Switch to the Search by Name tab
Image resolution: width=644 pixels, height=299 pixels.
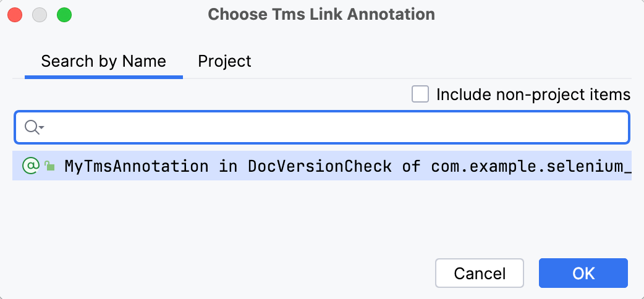coord(103,62)
